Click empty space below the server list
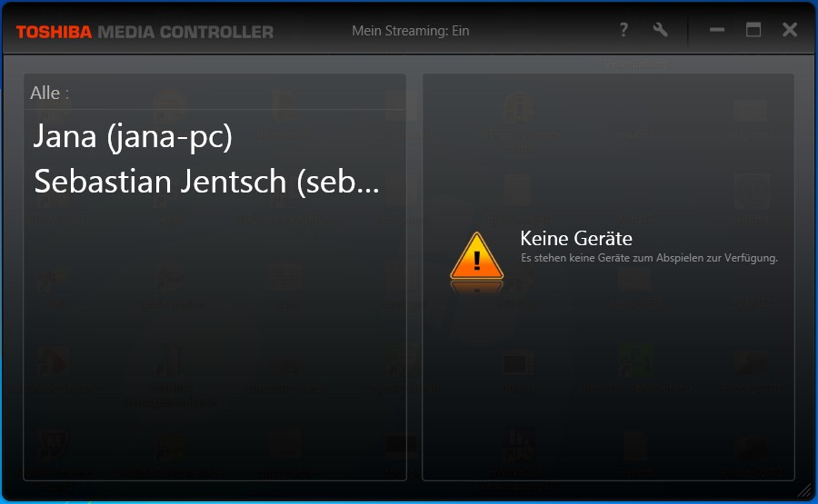 (x=214, y=339)
